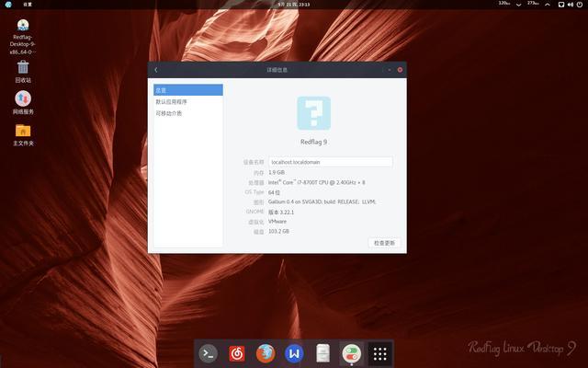This screenshot has width=588, height=368.
Task: Open Firefox browser in the dock
Action: click(266, 353)
